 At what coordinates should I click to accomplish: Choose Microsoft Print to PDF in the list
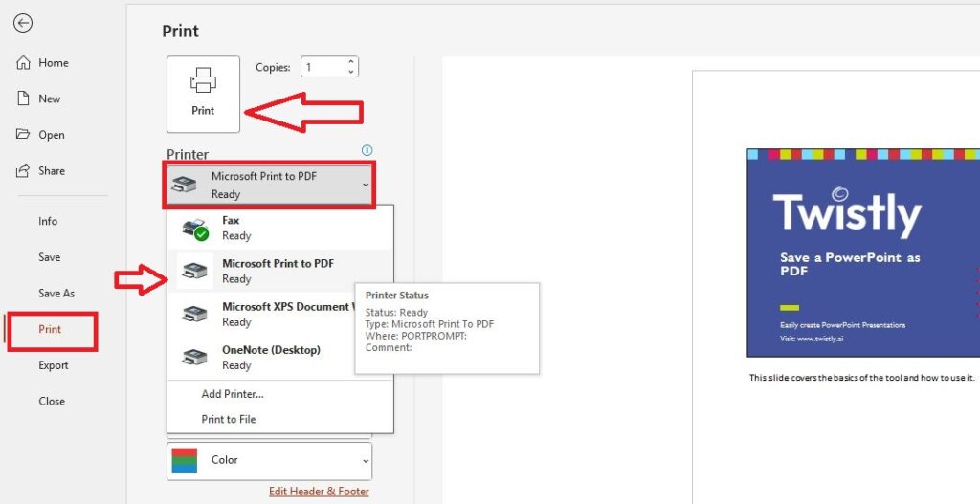280,271
